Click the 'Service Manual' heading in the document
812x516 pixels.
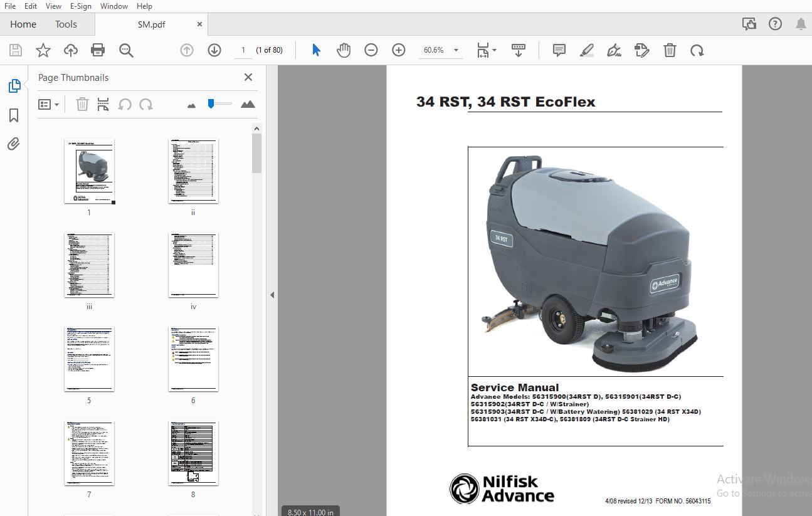pos(515,387)
